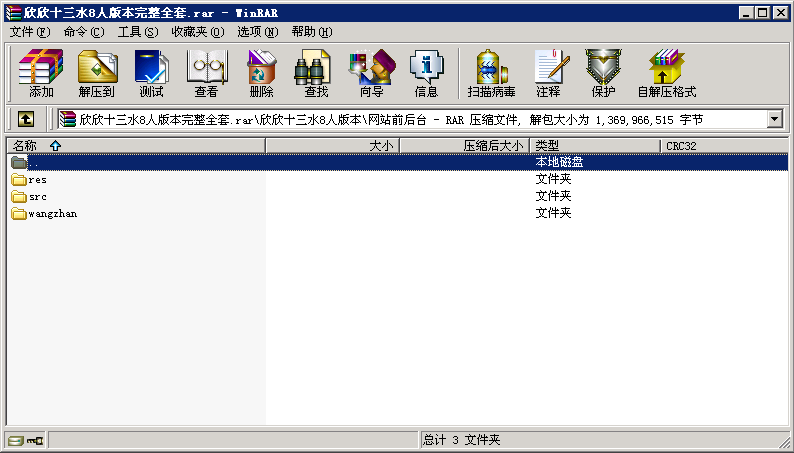Image resolution: width=794 pixels, height=453 pixels.
Task: Select the wangzhan folder
Action: point(52,213)
